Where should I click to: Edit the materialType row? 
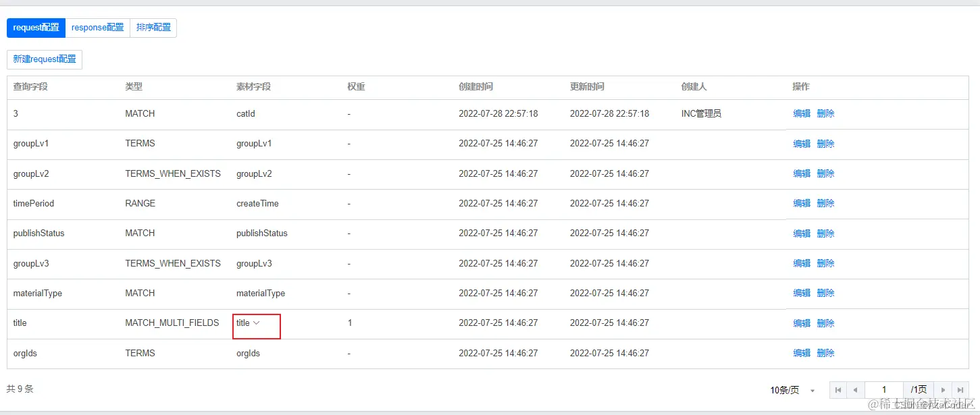[802, 293]
